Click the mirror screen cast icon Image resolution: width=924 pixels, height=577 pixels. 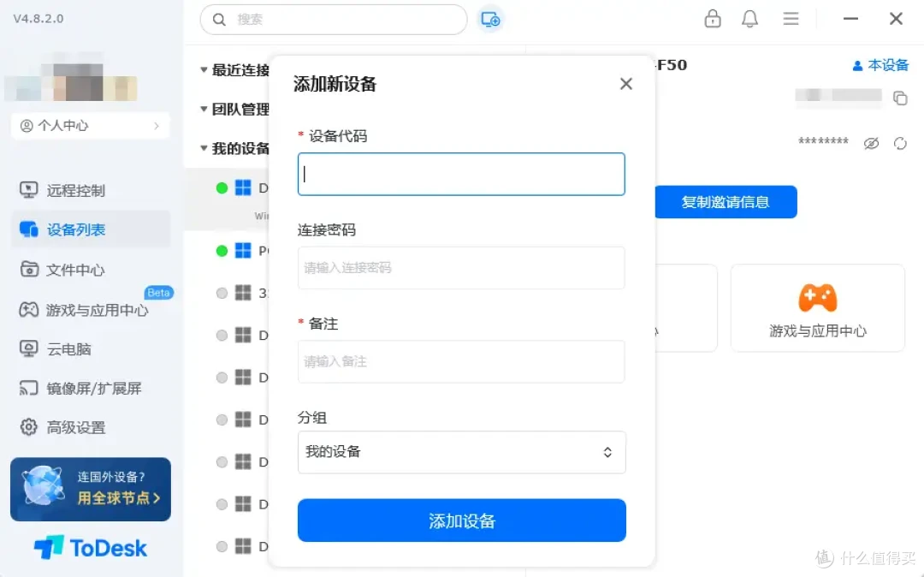point(28,388)
